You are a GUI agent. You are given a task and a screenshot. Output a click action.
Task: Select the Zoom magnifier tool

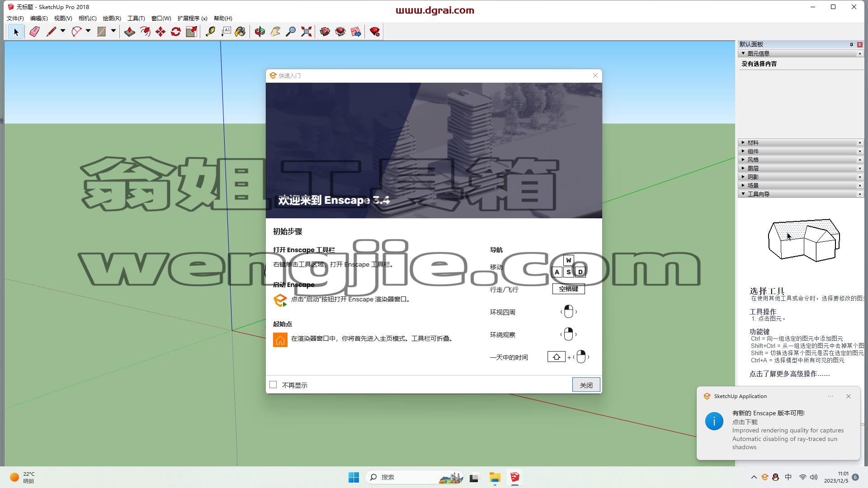tap(291, 32)
